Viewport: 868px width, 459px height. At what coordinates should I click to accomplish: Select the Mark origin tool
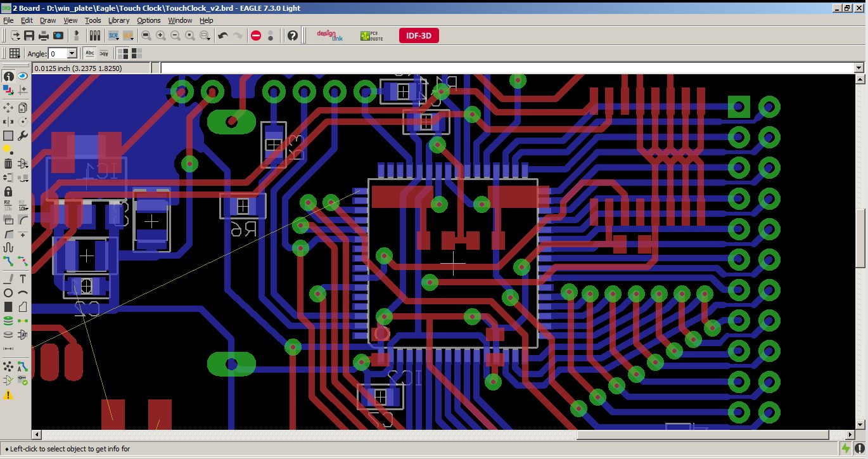23,91
